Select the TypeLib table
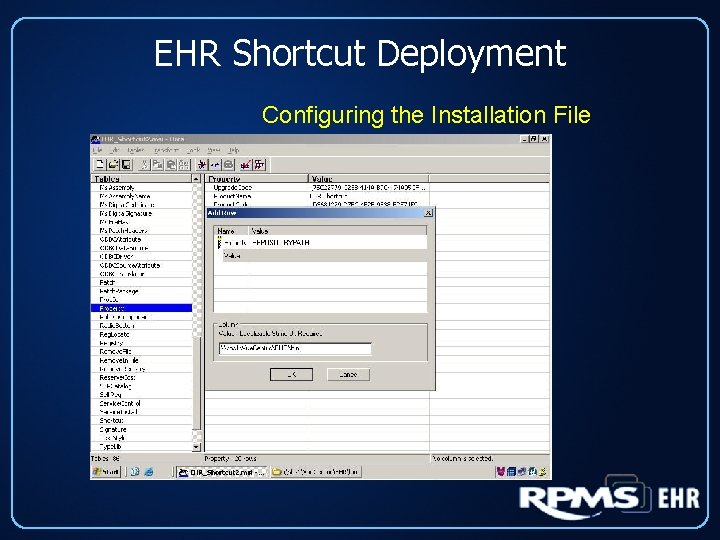720x540 pixels. [x=141, y=446]
